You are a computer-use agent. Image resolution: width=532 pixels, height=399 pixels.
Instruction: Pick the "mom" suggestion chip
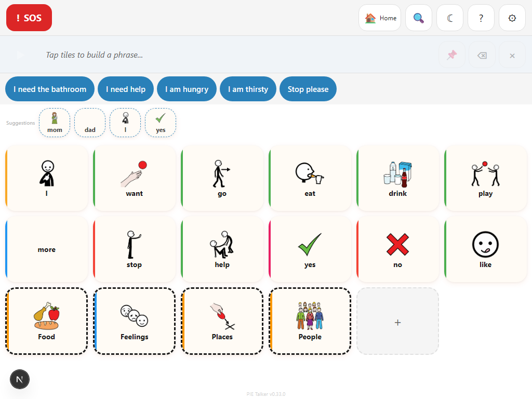point(55,123)
